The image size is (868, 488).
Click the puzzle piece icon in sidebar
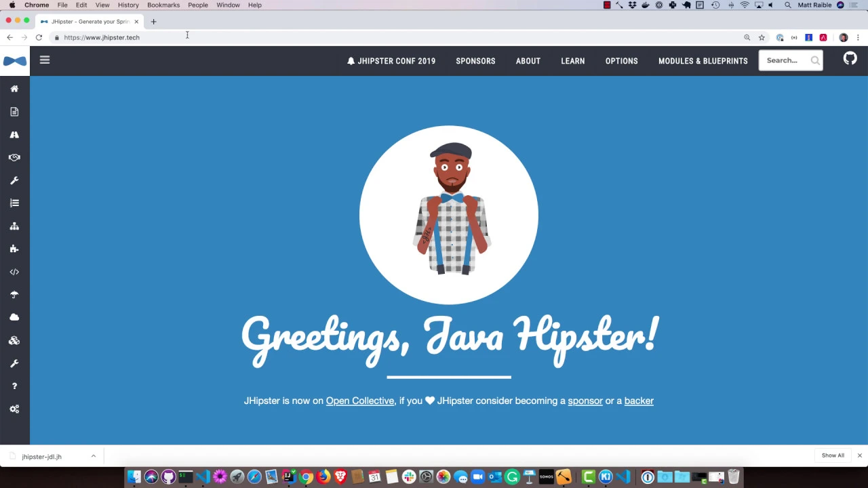14,249
